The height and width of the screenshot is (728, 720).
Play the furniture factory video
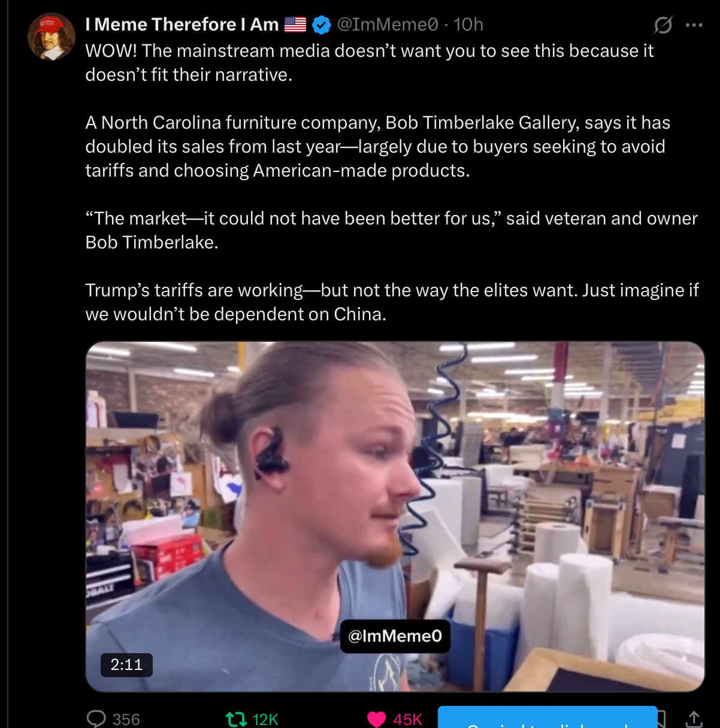coord(395,517)
